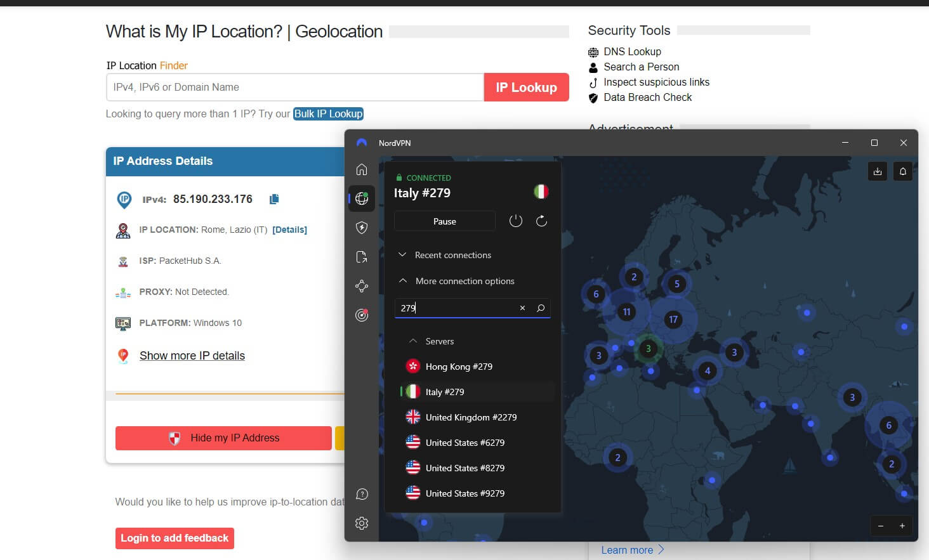Open the help question mark icon
Screen dimensions: 929x560
(x=362, y=494)
